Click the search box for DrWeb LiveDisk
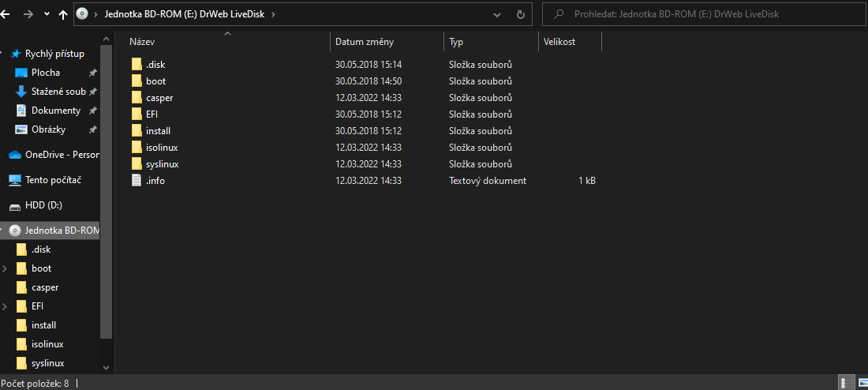 (x=702, y=14)
